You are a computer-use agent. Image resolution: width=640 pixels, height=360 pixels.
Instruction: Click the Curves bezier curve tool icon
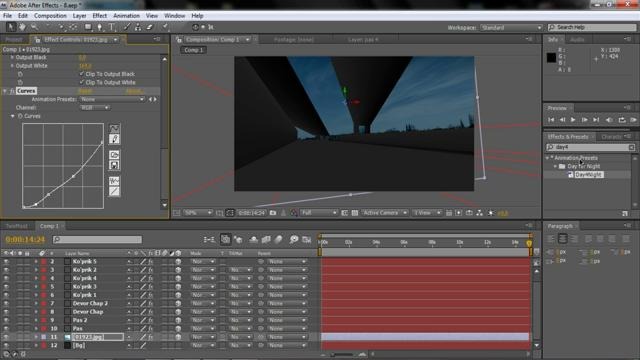(114, 129)
